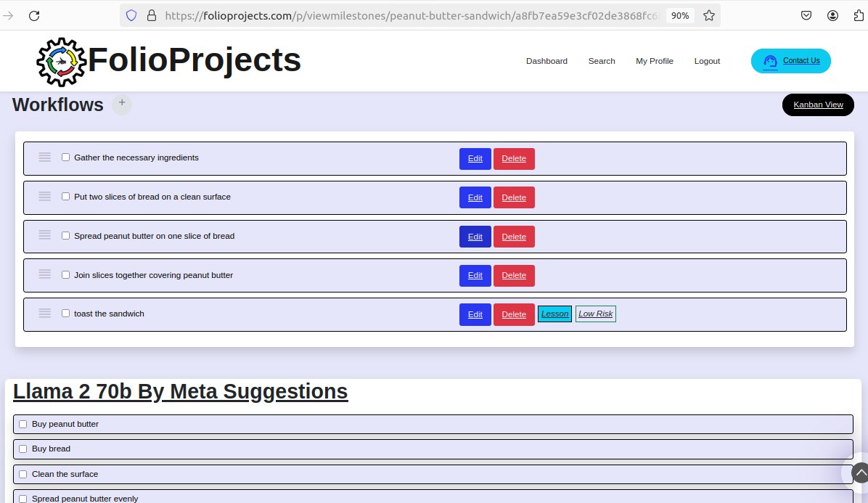Viewport: 868px width, 503px height.
Task: Check the Buy peanut butter suggestion checkbox
Action: 22,423
